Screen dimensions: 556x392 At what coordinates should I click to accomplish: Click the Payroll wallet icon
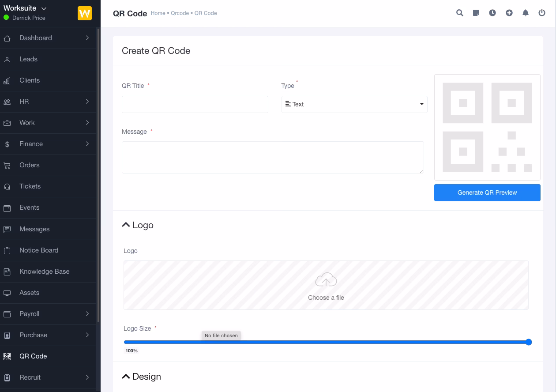(7, 314)
